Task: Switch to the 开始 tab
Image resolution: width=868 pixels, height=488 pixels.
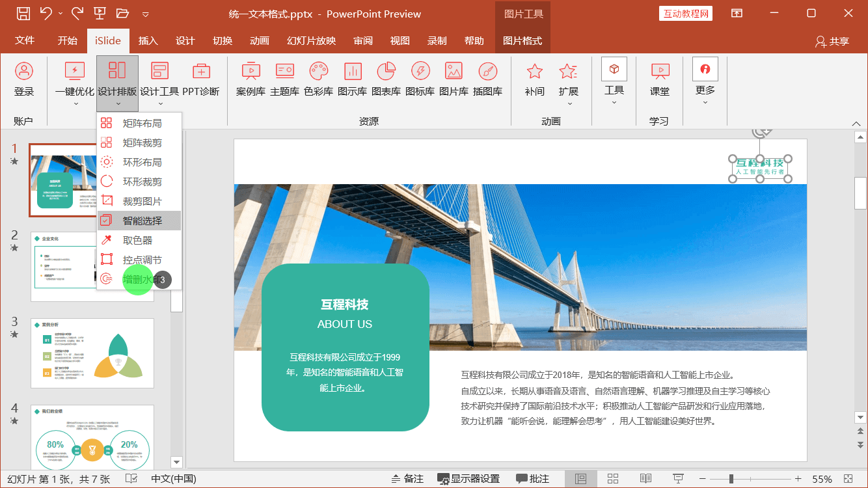Action: click(68, 40)
